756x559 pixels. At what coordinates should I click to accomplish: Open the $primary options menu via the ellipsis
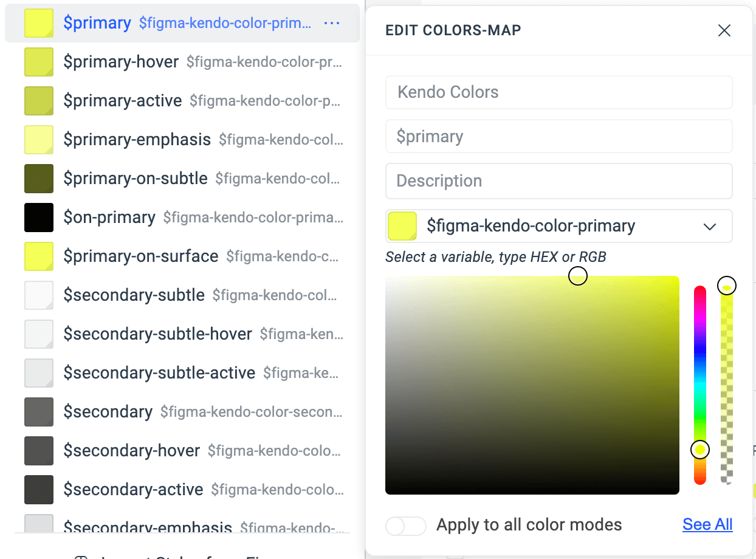[x=332, y=22]
